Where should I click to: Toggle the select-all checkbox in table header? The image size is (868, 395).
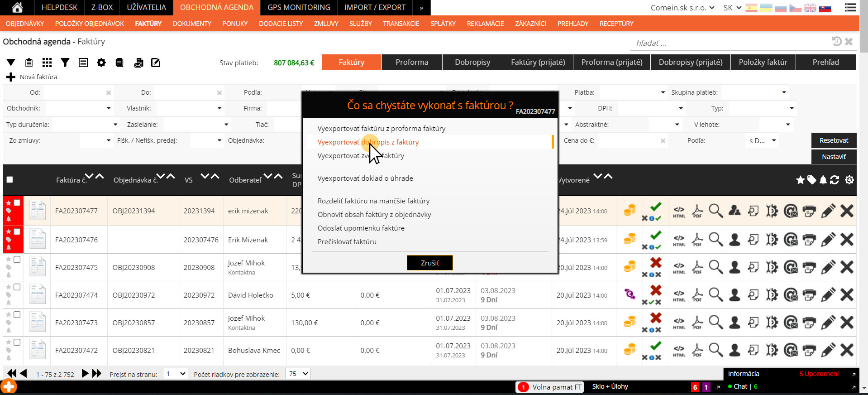pyautogui.click(x=10, y=180)
